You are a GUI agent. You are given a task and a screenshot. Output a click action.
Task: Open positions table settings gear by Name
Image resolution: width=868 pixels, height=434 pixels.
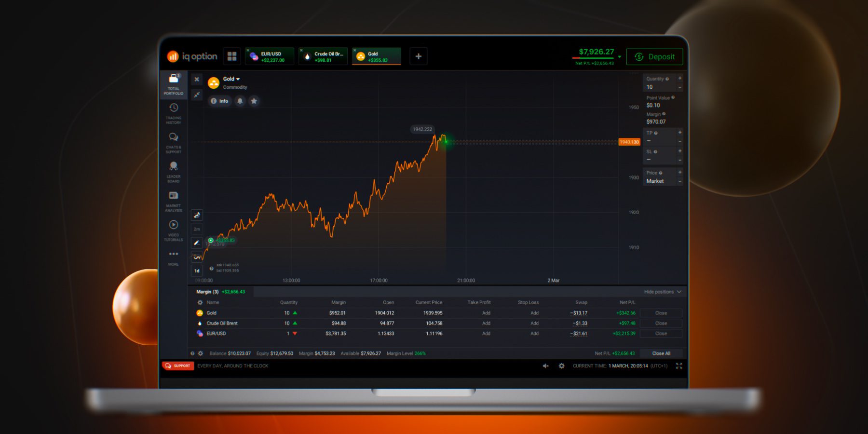coord(200,302)
